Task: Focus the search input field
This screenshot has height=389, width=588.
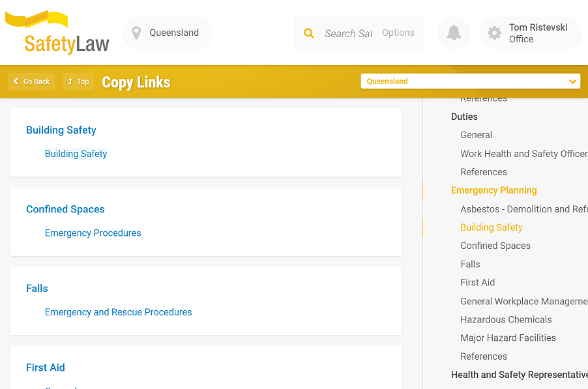Action: click(348, 33)
